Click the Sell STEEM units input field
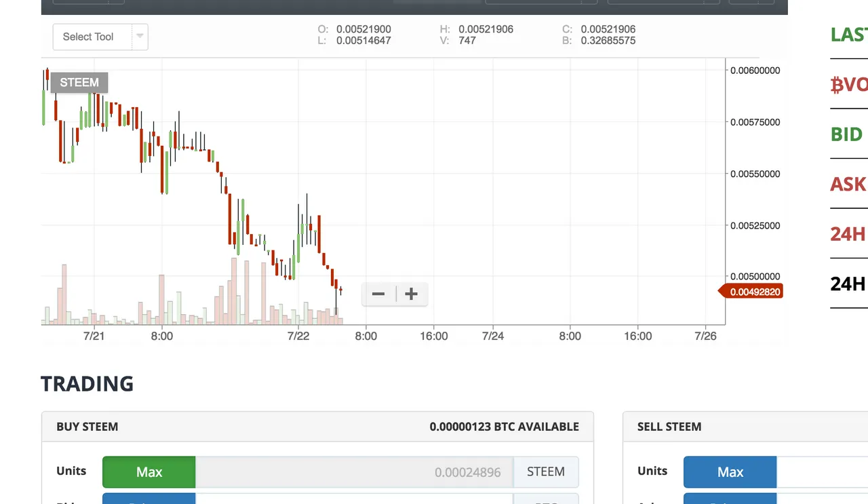Viewport: 868px width, 504px height. click(x=822, y=472)
